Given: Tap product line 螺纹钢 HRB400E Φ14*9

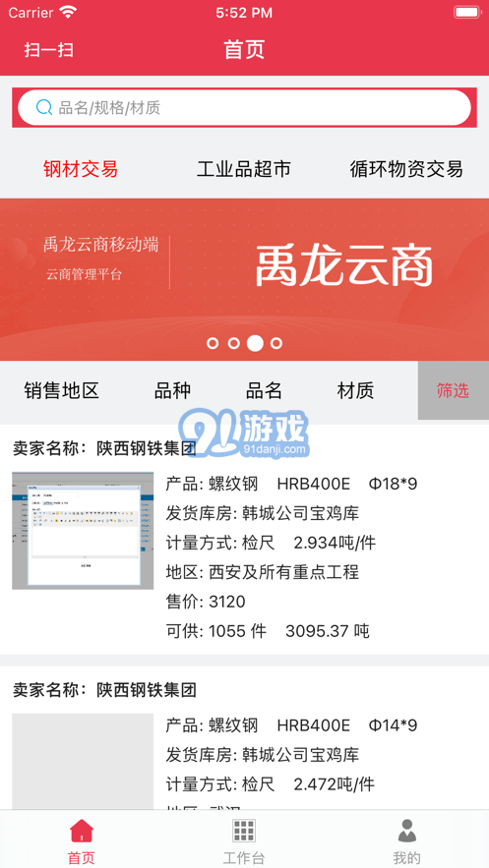Looking at the screenshot, I should click(x=291, y=725).
